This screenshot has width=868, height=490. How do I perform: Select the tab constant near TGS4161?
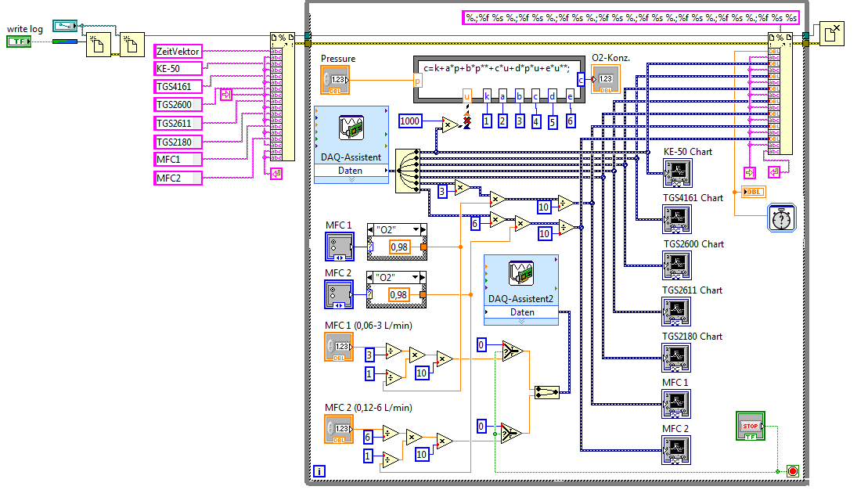point(226,95)
